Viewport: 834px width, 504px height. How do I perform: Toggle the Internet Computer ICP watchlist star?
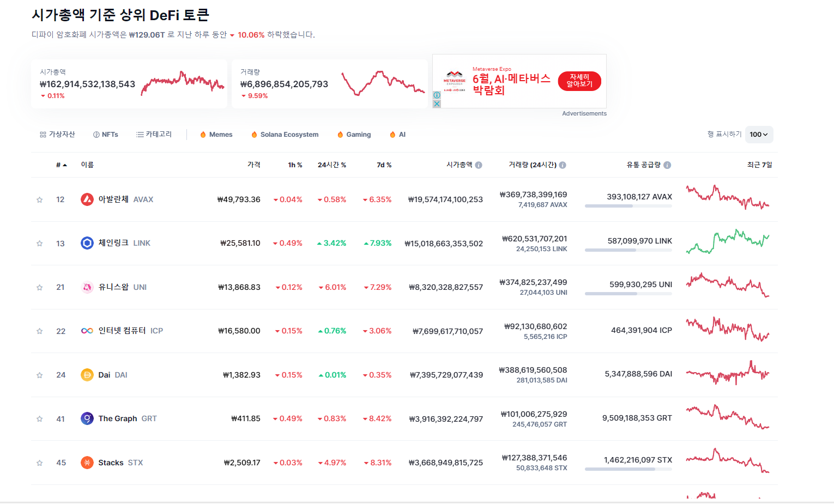click(39, 331)
